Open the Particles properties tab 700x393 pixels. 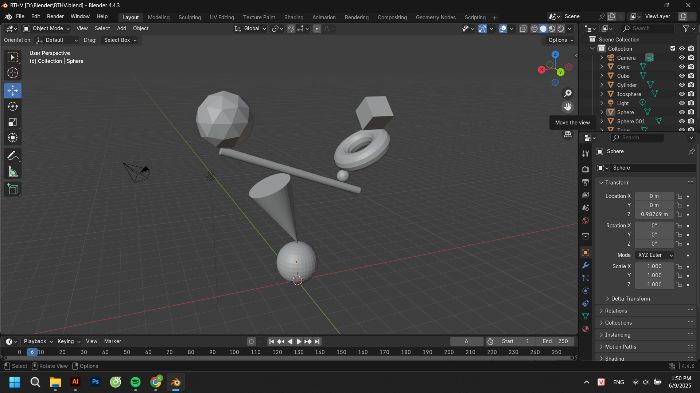point(586,278)
